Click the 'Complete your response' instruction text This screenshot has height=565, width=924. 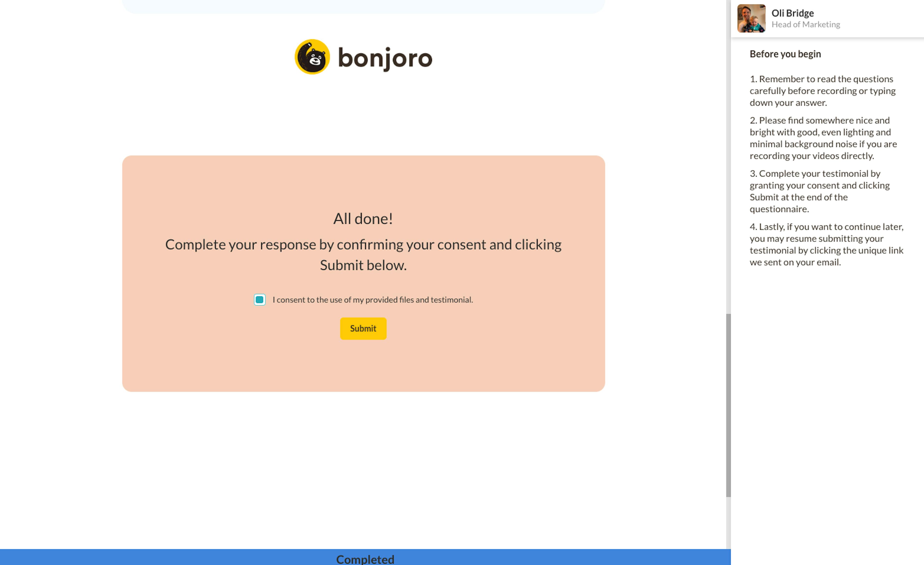pyautogui.click(x=363, y=255)
